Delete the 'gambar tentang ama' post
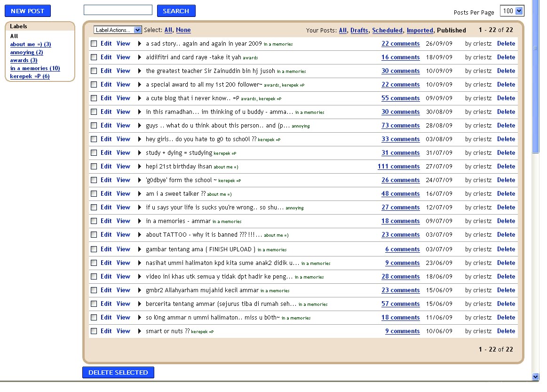547x392 pixels. (x=506, y=249)
